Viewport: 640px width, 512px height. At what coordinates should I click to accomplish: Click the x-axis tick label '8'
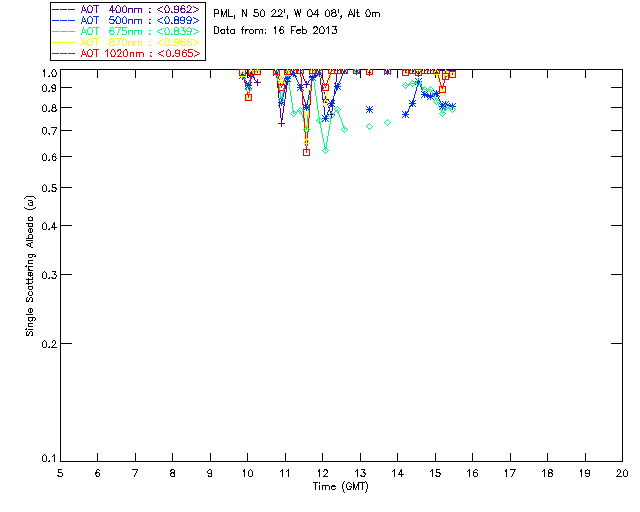tap(173, 473)
